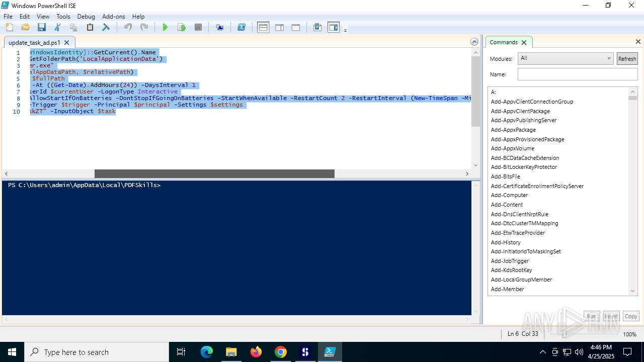Open File Explorer from taskbar

point(231,352)
